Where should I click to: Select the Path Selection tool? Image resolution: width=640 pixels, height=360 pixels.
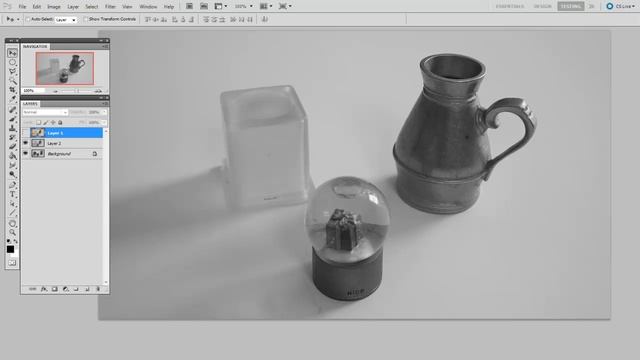coord(12,204)
